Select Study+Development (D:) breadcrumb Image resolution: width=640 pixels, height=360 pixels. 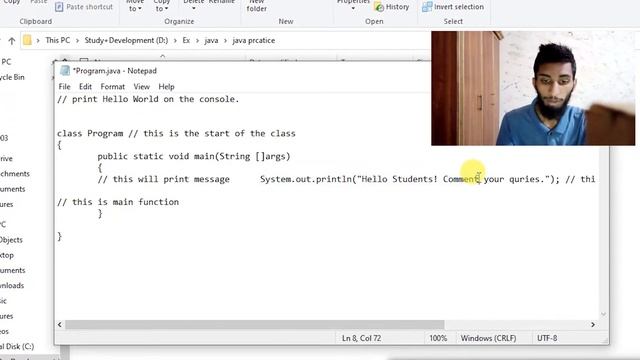tap(126, 40)
